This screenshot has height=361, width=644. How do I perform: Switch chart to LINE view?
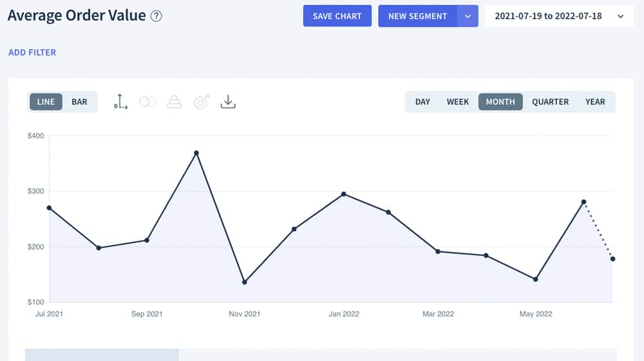46,102
